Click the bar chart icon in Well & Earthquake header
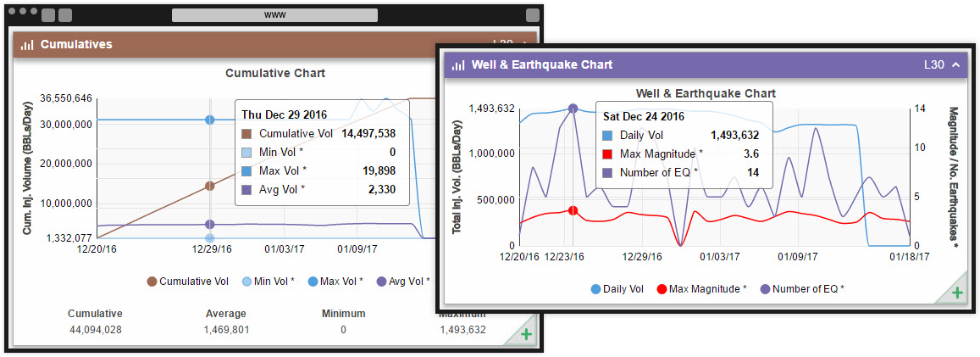This screenshot has width=980, height=357. pyautogui.click(x=458, y=65)
